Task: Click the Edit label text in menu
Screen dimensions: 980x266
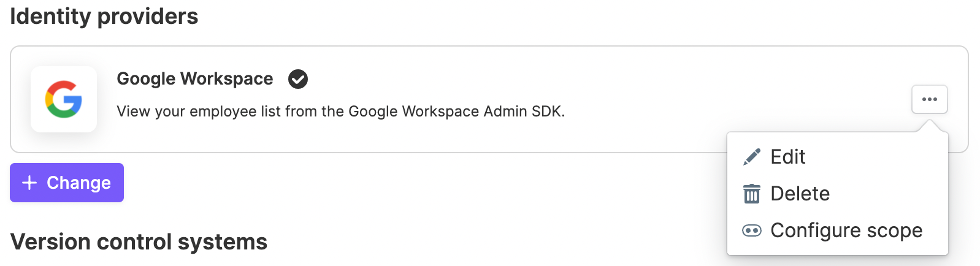Action: 788,157
